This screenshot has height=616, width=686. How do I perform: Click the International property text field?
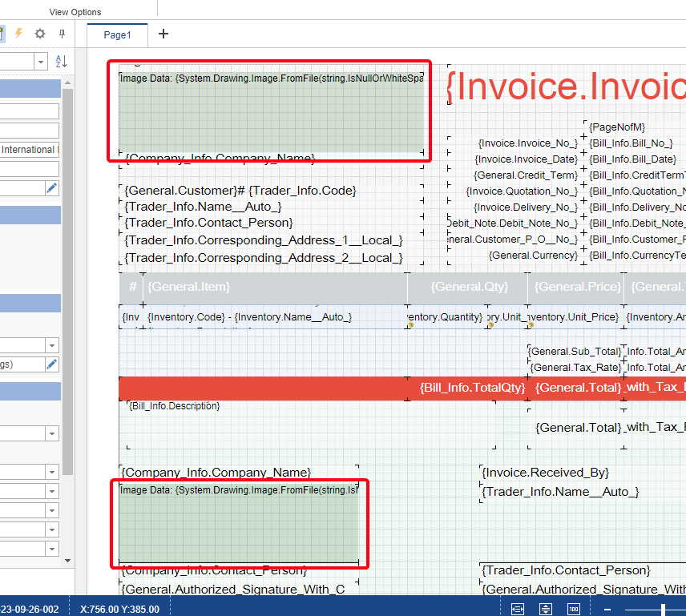tap(29, 150)
